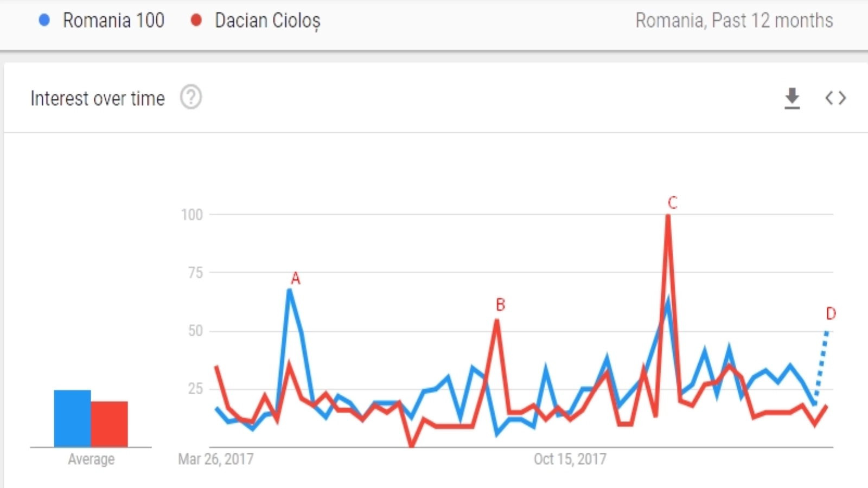Select the Dacian Cioloș search term

pyautogui.click(x=267, y=21)
